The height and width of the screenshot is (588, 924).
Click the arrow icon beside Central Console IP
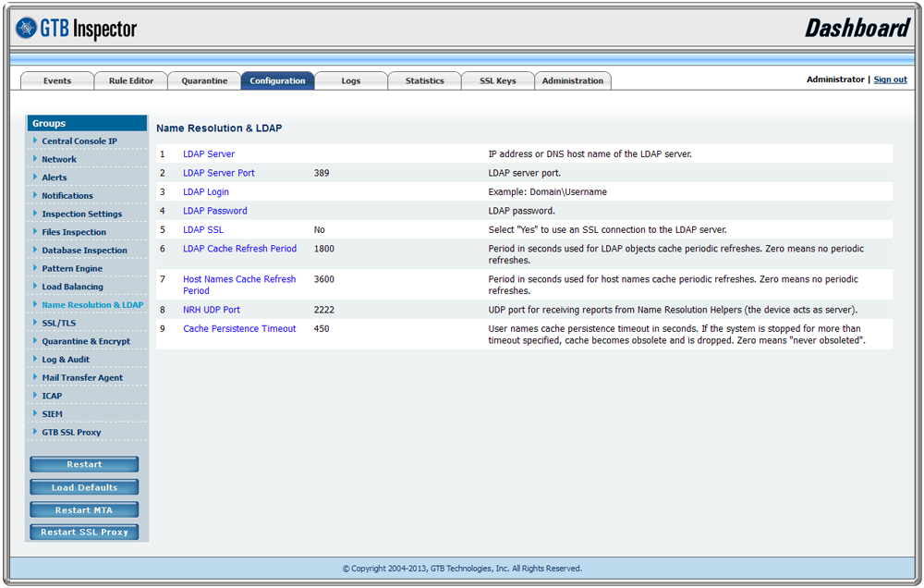(35, 141)
